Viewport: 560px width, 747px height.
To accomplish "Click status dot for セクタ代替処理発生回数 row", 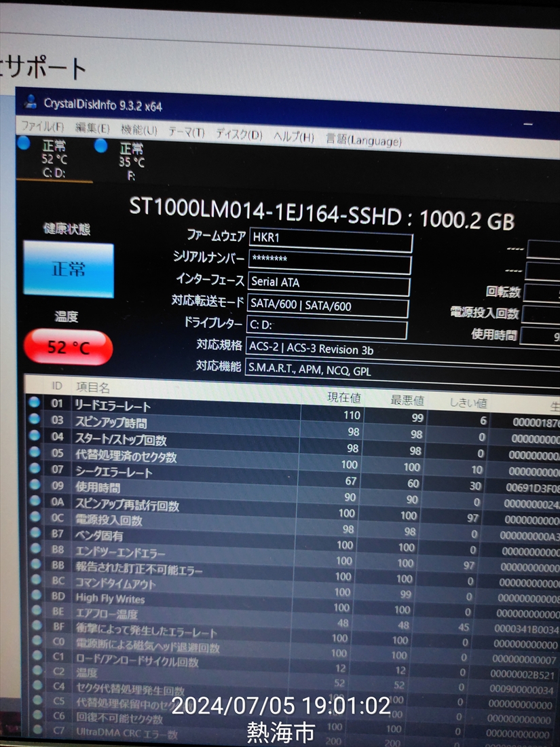I will (x=37, y=685).
